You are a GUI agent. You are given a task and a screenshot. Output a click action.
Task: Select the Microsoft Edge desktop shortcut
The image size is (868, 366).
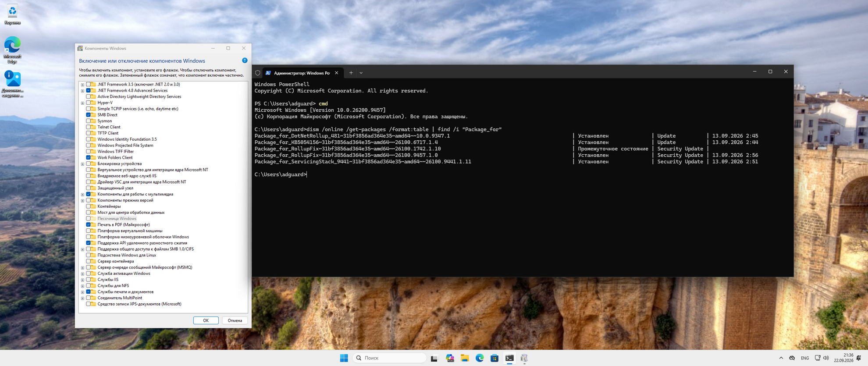[x=12, y=50]
